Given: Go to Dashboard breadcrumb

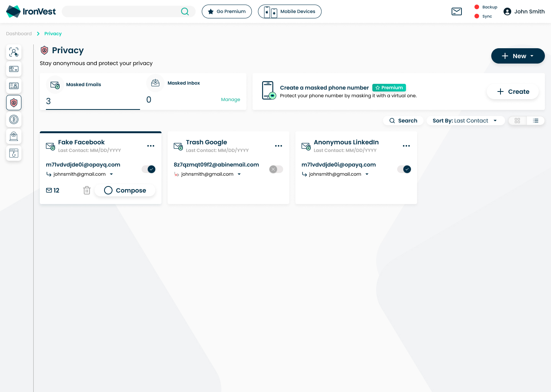Looking at the screenshot, I should [x=19, y=34].
